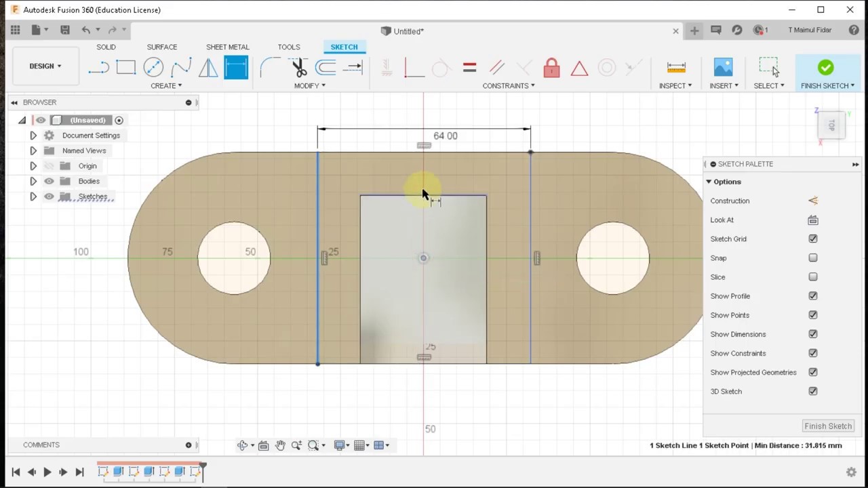Click the SKETCH tab

(344, 47)
